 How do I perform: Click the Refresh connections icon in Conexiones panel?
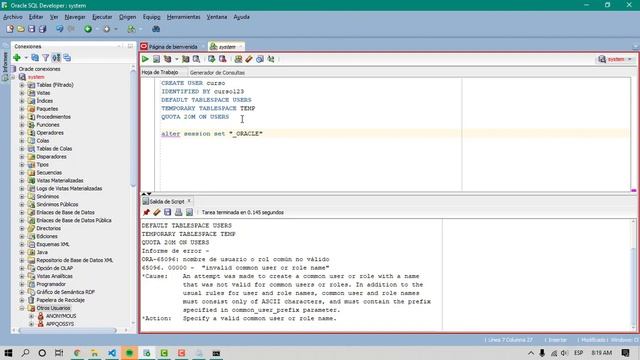pyautogui.click(x=35, y=58)
